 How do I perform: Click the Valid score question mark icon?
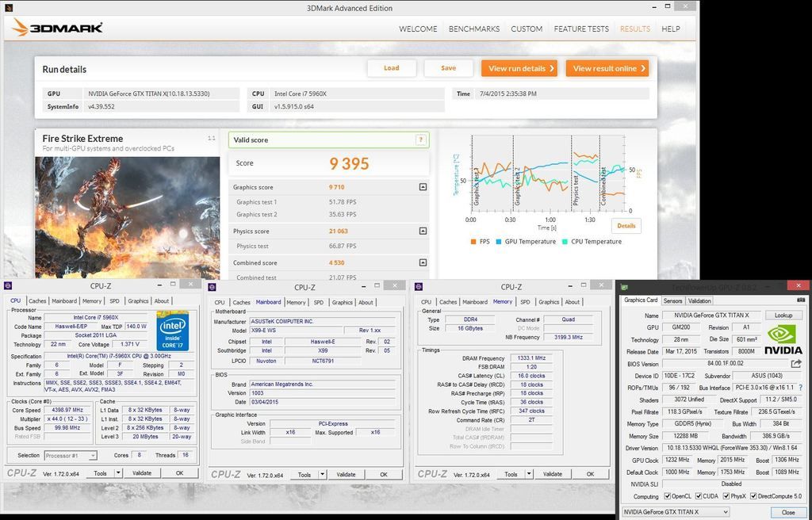420,140
